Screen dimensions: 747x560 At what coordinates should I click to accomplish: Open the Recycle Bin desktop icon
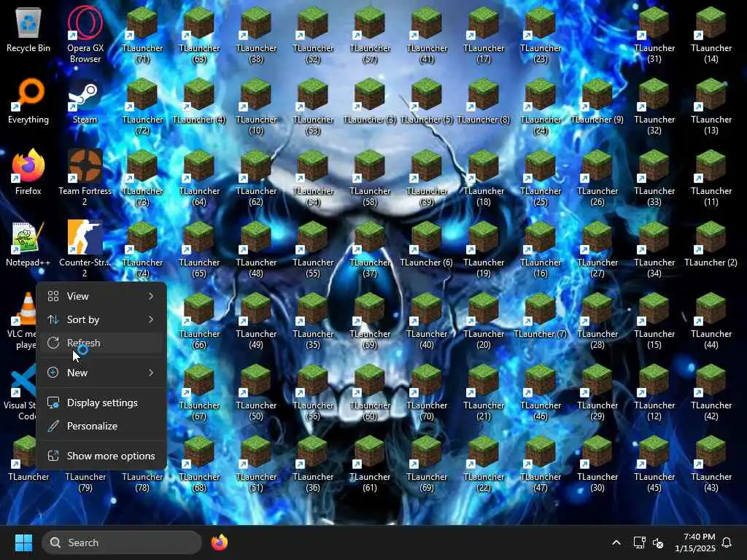[x=28, y=29]
